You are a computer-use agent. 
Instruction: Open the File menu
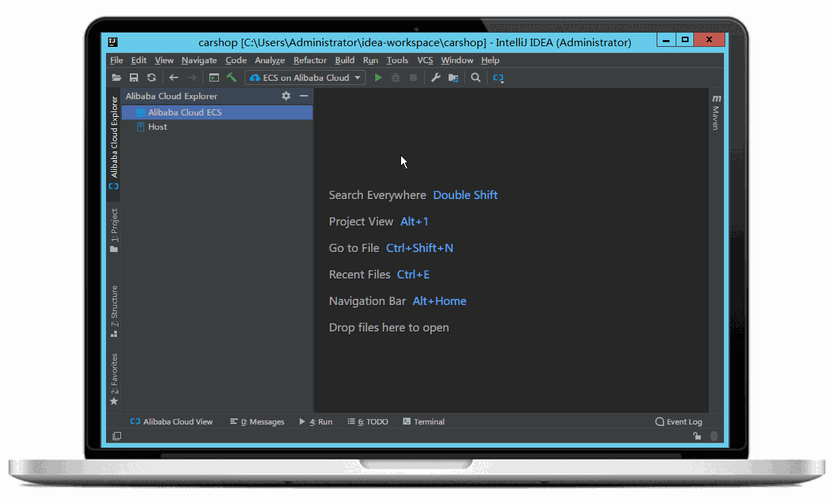click(x=116, y=60)
